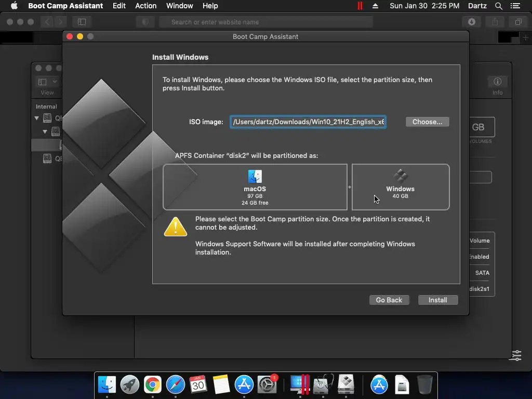The width and height of the screenshot is (532, 399).
Task: Show Safari downloads arrow button
Action: [472, 22]
